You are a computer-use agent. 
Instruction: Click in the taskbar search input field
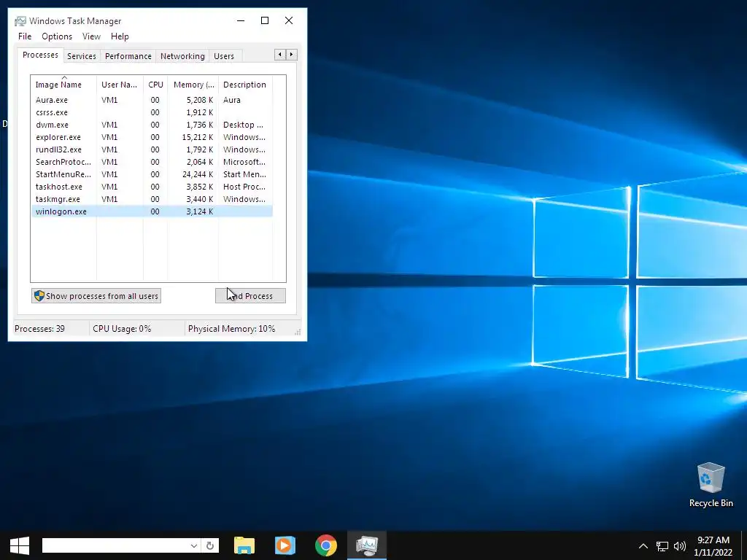point(115,545)
